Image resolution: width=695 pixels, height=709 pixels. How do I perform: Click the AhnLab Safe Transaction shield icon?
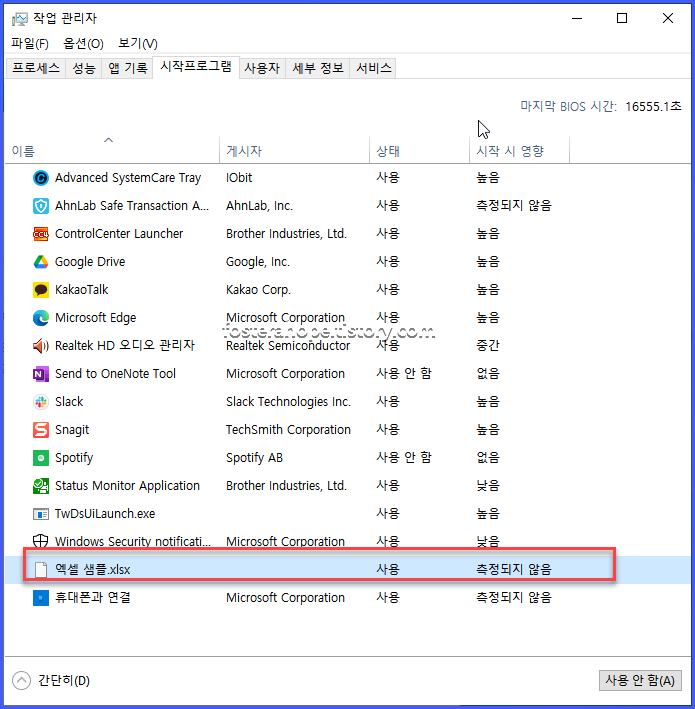(x=41, y=206)
